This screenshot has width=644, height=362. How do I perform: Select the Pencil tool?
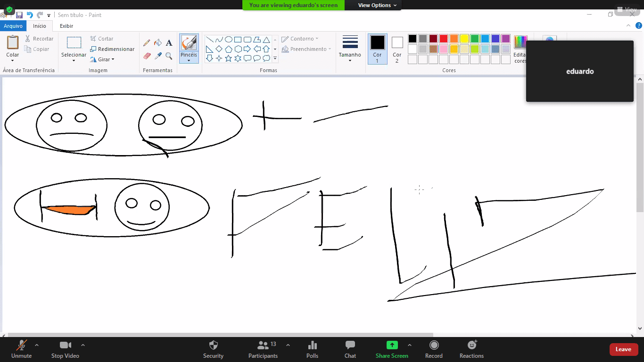[147, 43]
